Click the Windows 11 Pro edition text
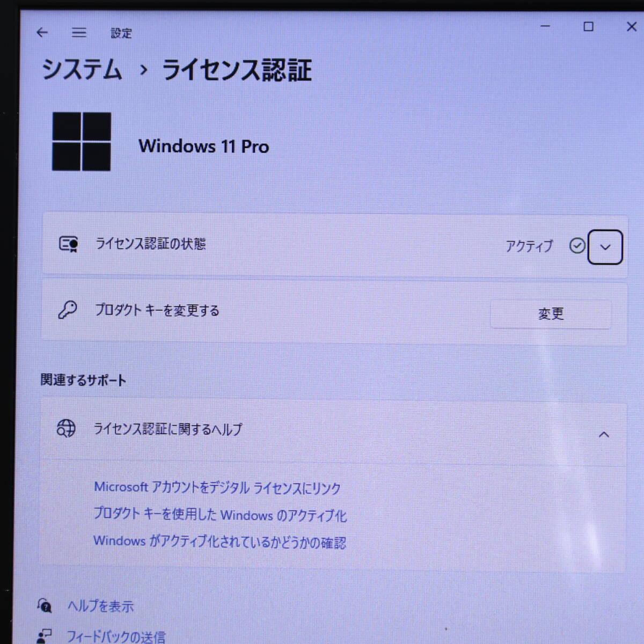 [x=204, y=146]
